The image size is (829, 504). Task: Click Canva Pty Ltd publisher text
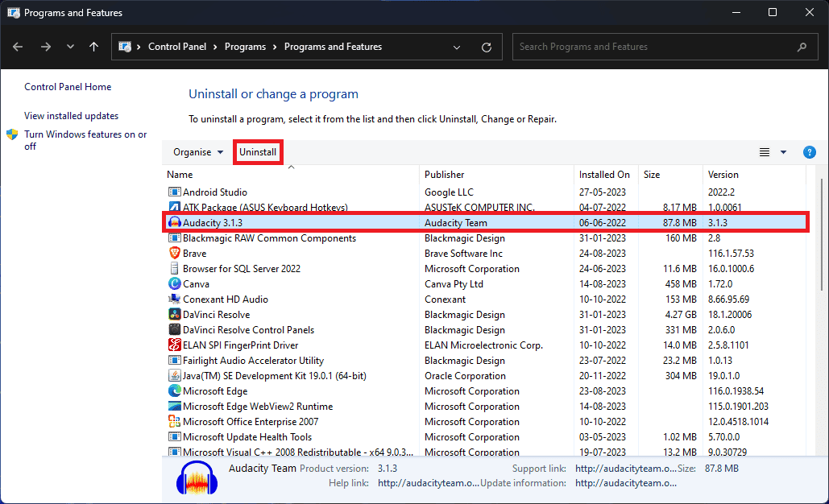(454, 284)
